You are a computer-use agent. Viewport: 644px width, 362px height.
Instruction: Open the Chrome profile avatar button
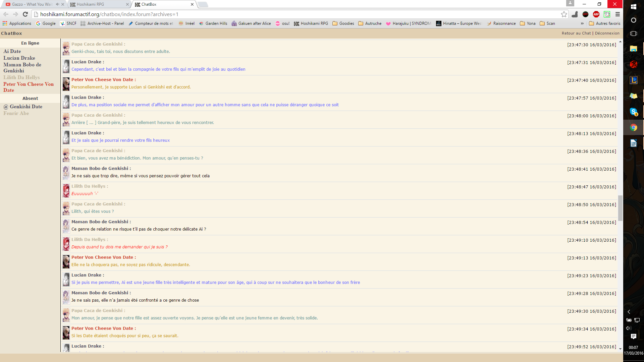(x=570, y=3)
